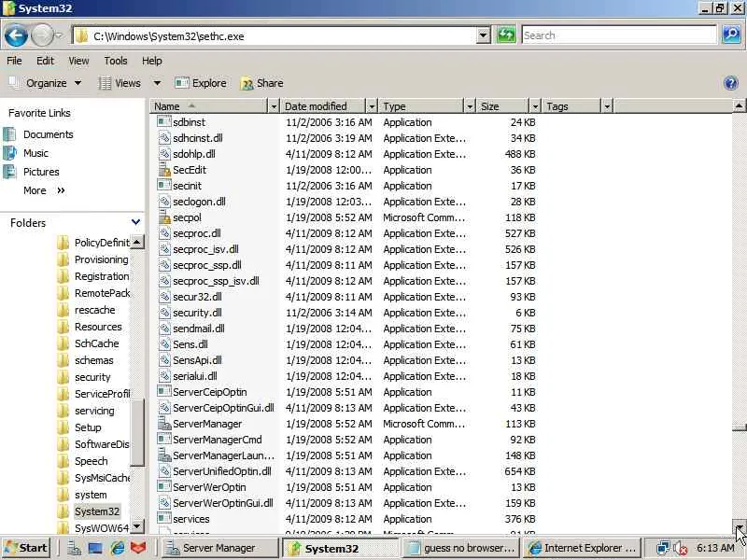747x560 pixels.
Task: Go back using the Back arrow button
Action: pyautogui.click(x=16, y=35)
